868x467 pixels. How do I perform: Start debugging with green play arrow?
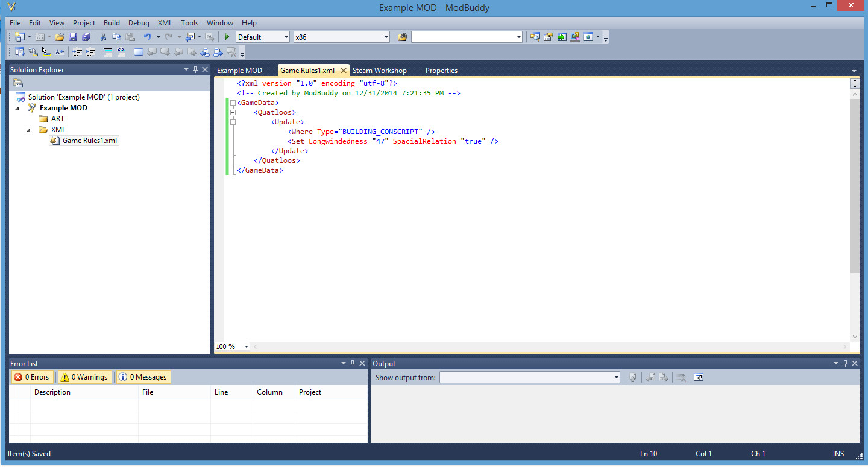point(227,37)
